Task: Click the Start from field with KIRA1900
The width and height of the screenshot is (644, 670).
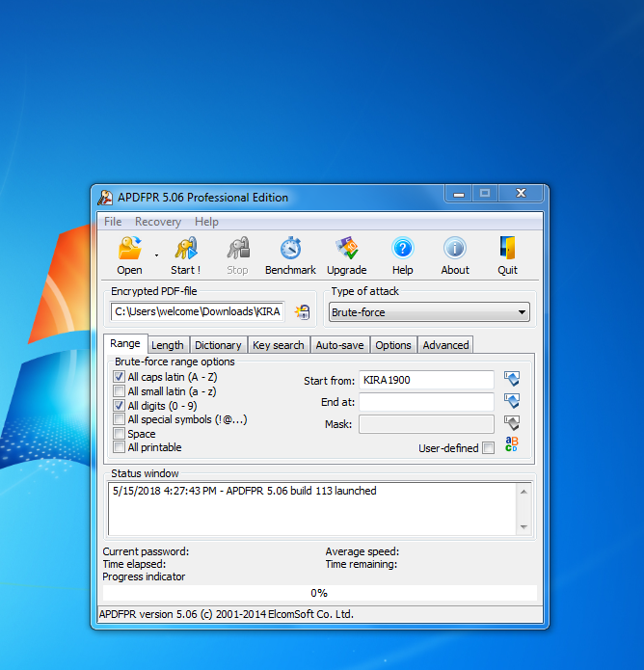Action: pos(426,380)
